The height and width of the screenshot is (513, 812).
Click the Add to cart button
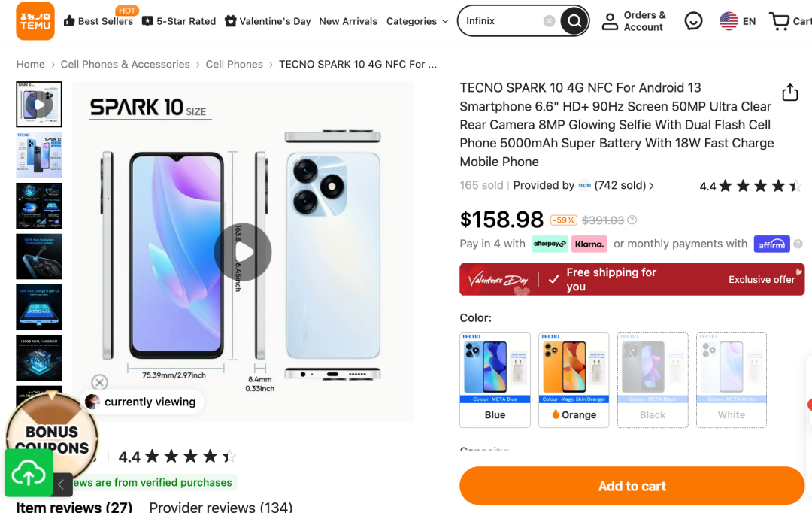[x=632, y=486]
